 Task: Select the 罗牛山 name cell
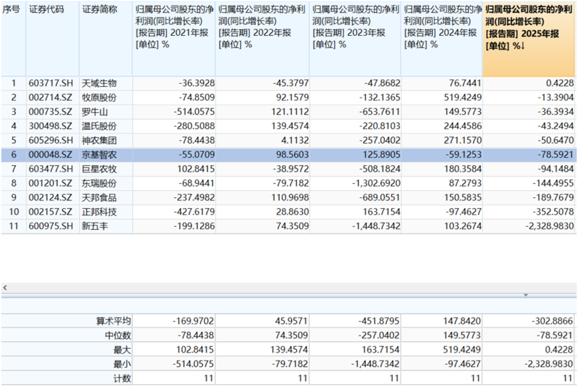coord(94,112)
